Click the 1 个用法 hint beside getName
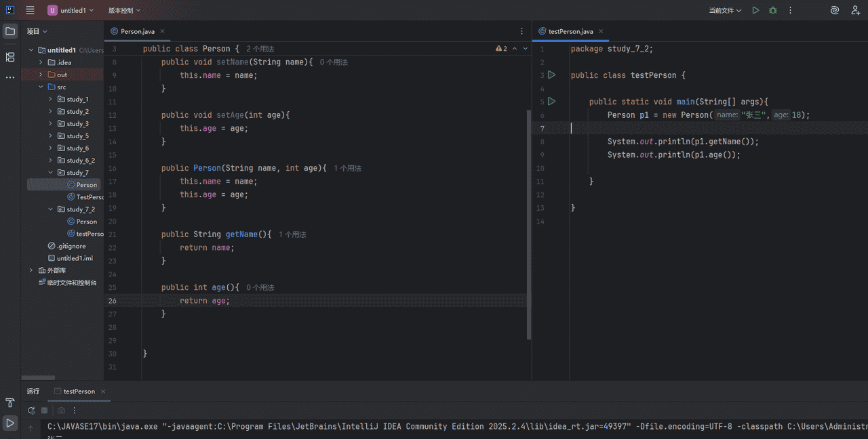This screenshot has width=868, height=439. point(292,234)
